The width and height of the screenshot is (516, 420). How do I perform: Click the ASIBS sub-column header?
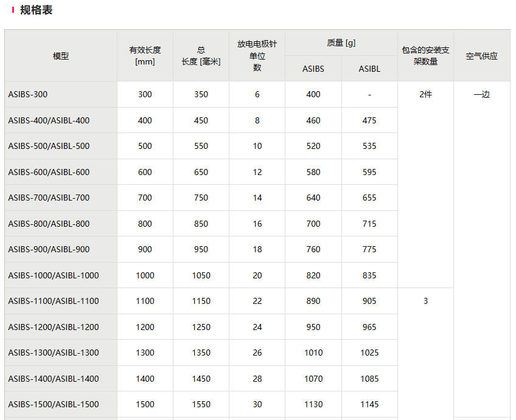tap(313, 69)
